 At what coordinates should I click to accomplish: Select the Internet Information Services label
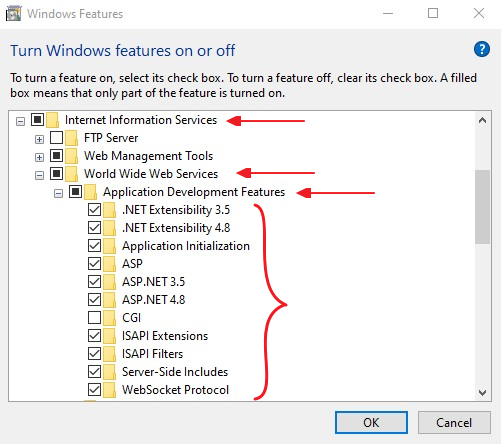(141, 120)
